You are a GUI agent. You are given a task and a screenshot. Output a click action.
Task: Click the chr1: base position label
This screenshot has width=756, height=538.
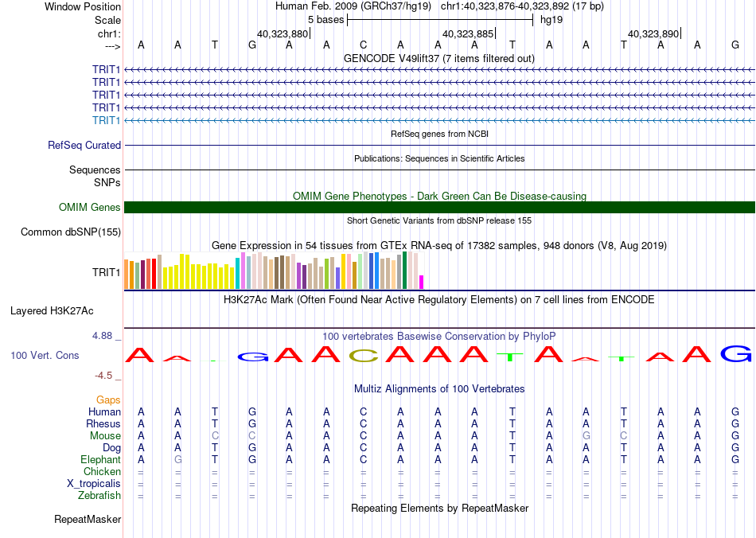[x=109, y=33]
